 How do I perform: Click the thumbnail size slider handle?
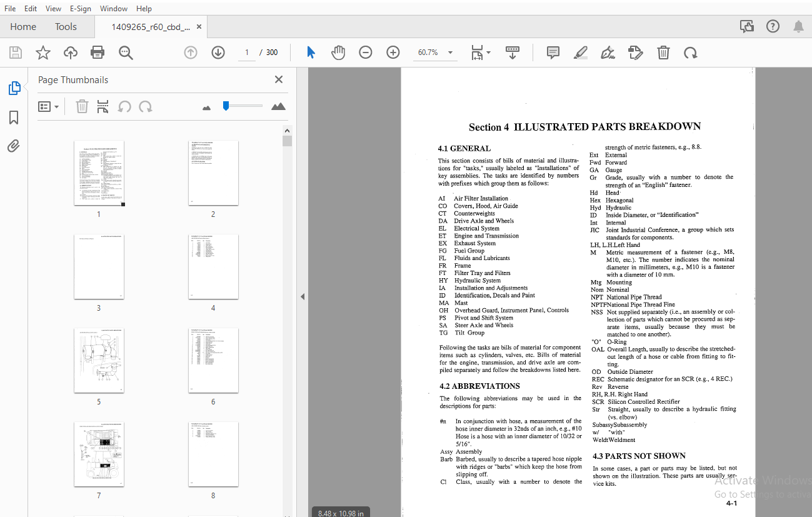click(x=226, y=106)
